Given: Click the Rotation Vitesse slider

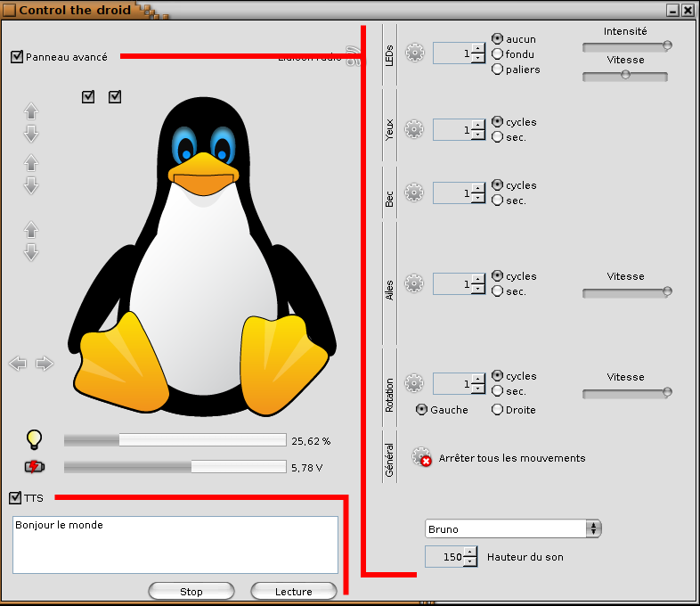Looking at the screenshot, I should (x=627, y=392).
